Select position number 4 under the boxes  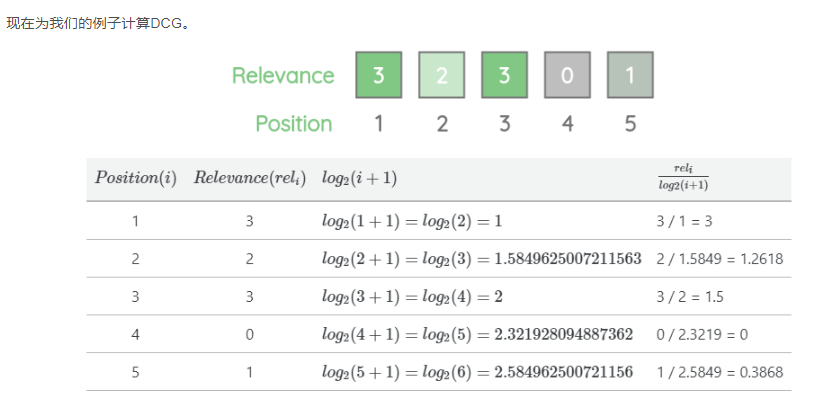pyautogui.click(x=567, y=124)
